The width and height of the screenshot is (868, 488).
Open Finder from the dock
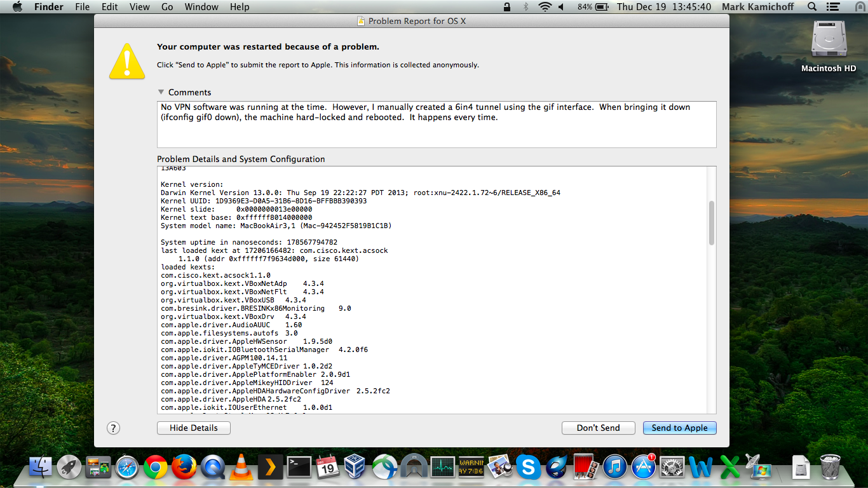41,467
